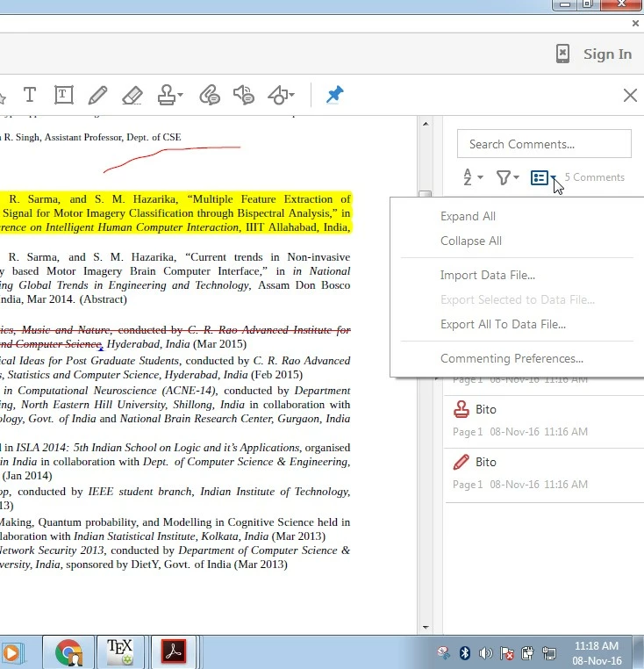Select the Add Text Comment tool
Screen dimensions: 644x669
[30, 94]
